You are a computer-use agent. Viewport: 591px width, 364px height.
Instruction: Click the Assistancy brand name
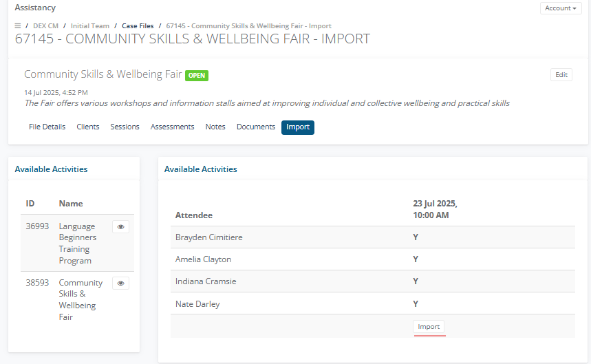[35, 8]
